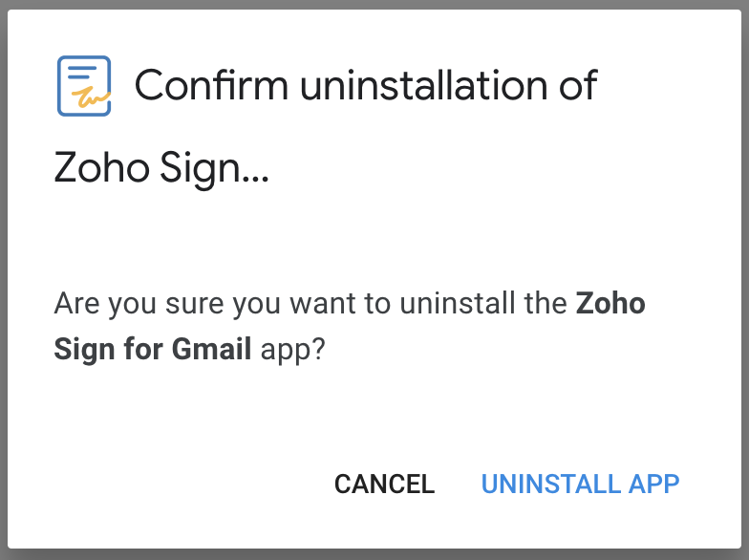Click the blue document lines in the icon

[82, 74]
